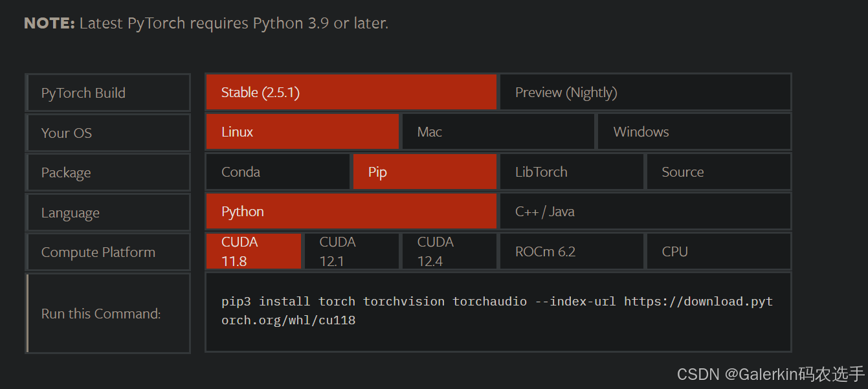Select the Conda package option
868x389 pixels.
pos(278,172)
